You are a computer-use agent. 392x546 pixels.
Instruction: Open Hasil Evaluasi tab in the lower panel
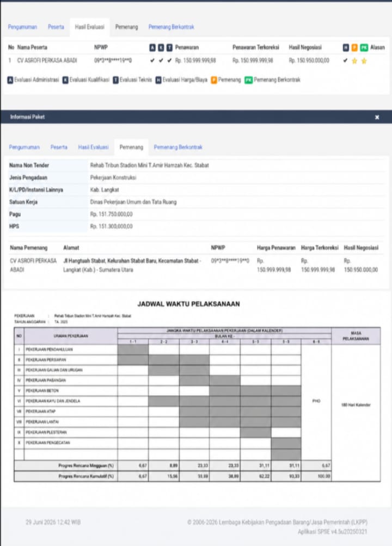coord(93,148)
